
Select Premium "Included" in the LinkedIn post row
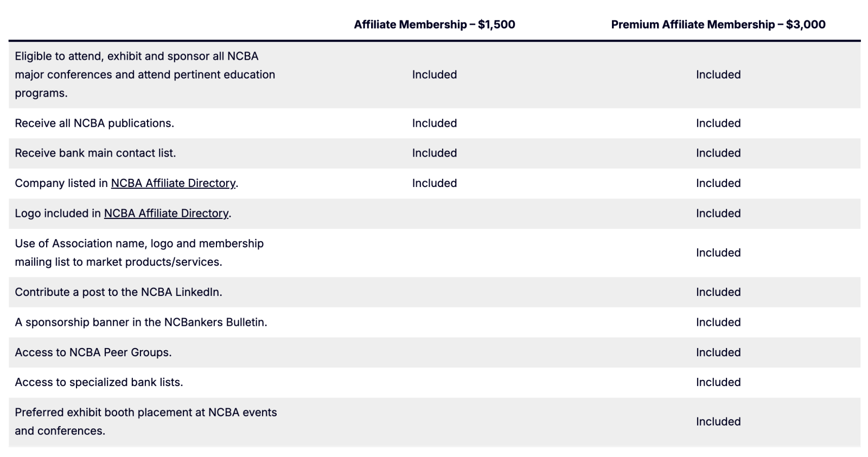point(718,292)
